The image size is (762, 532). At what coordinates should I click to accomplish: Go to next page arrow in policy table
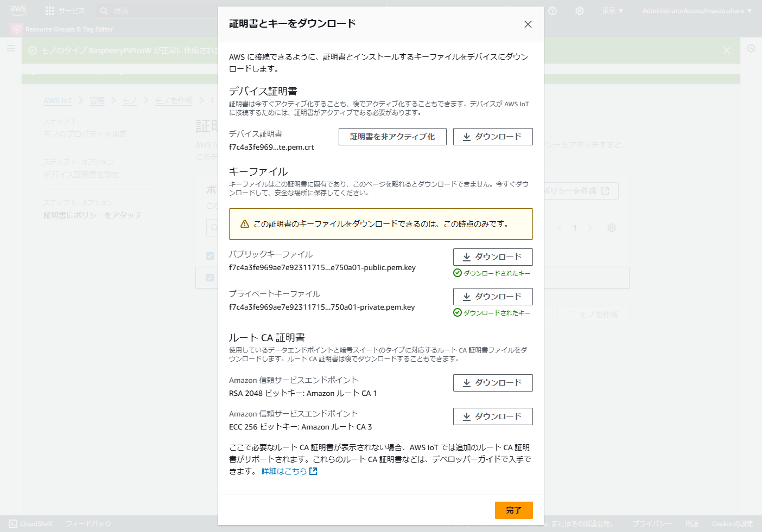tap(590, 228)
